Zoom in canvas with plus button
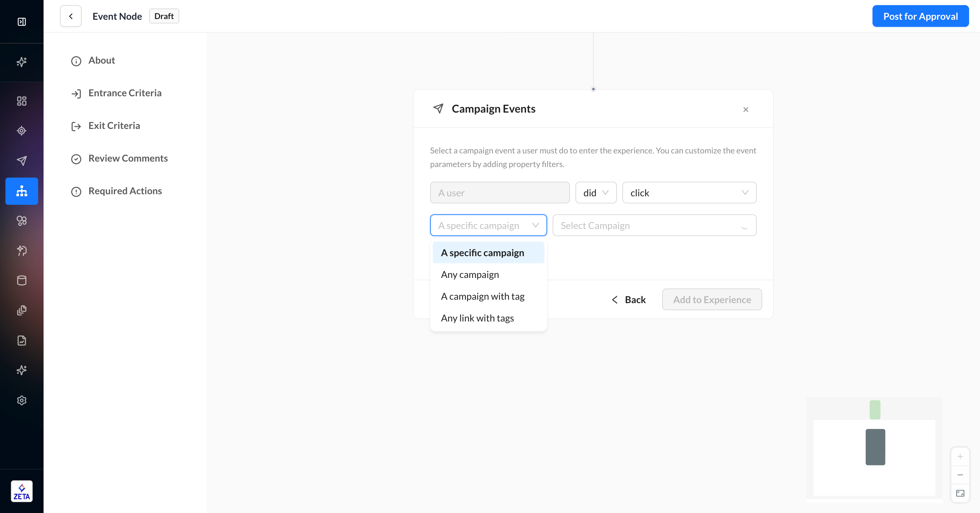Image resolution: width=980 pixels, height=513 pixels. [960, 457]
